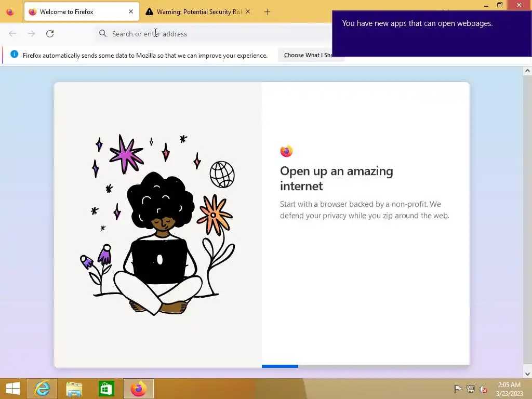The image size is (532, 399).
Task: Click the page scrollbar down arrow
Action: [x=527, y=374]
